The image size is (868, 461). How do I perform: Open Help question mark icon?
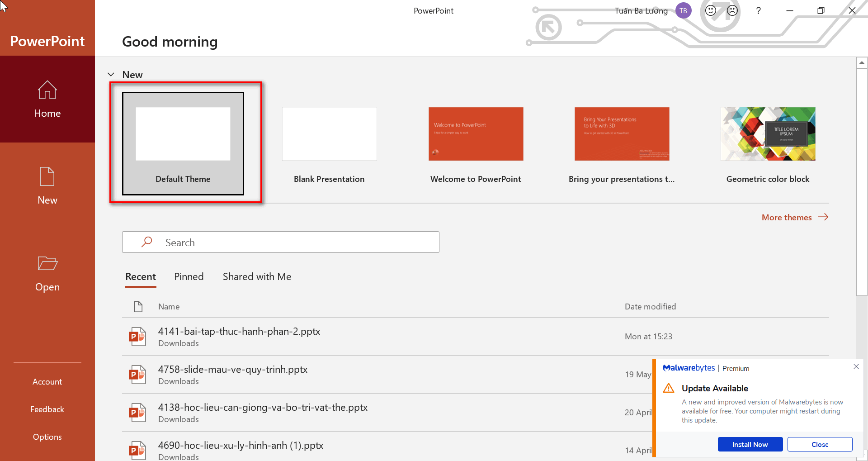758,10
